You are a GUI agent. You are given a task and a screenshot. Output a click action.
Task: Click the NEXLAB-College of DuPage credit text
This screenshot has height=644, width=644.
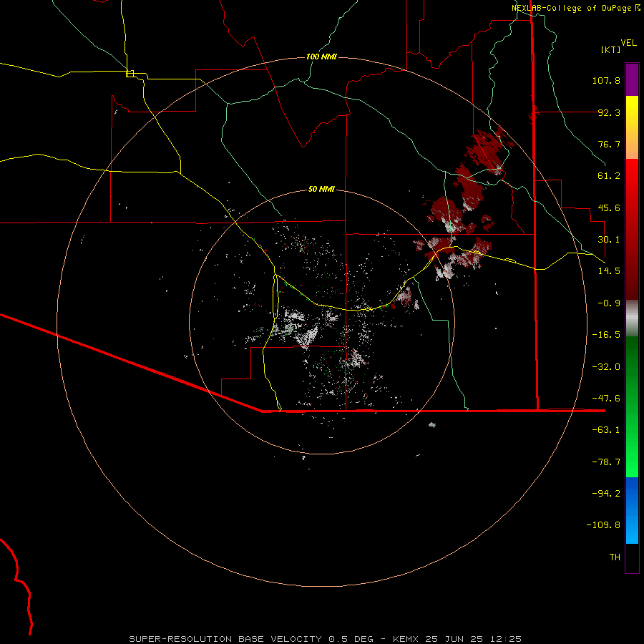click(x=576, y=8)
